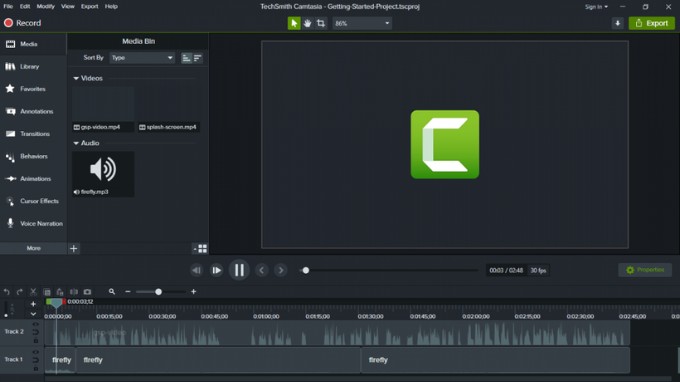Click the Paste icon in timeline toolbar
The width and height of the screenshot is (680, 382).
tap(60, 292)
